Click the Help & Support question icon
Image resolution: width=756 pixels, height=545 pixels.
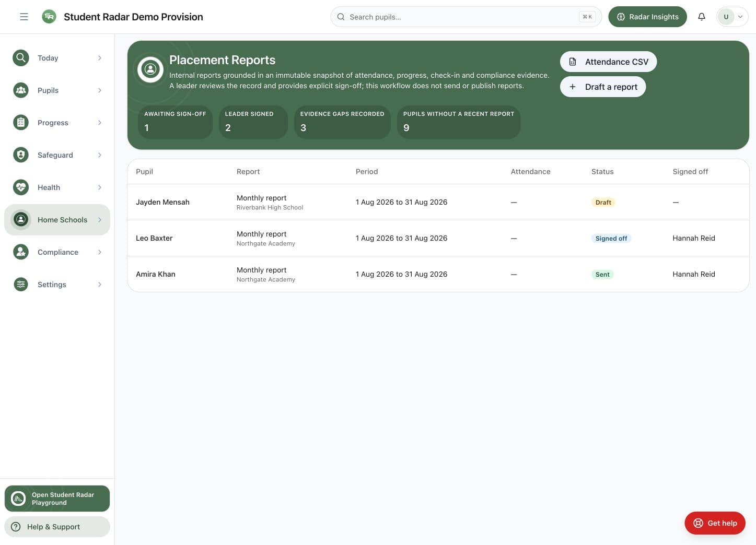16,527
